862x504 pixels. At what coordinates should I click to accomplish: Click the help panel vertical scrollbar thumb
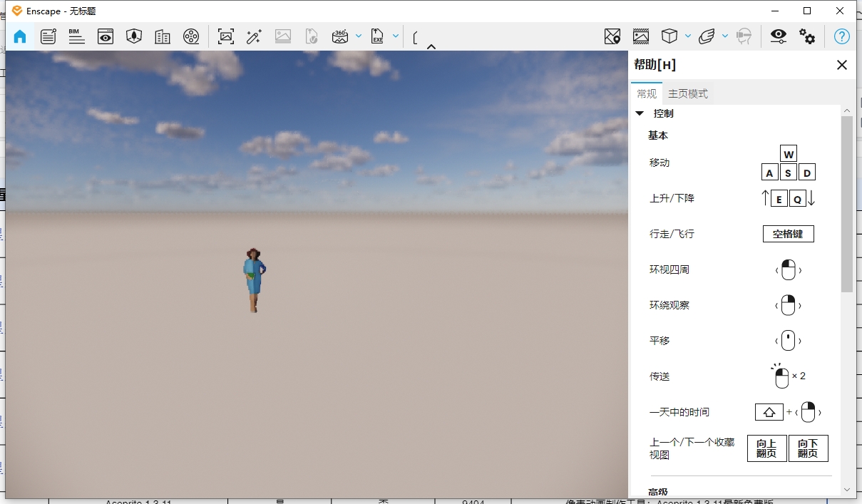pos(846,203)
